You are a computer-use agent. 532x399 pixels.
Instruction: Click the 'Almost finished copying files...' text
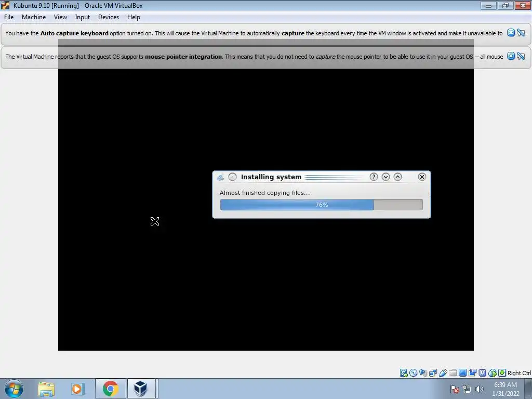264,193
